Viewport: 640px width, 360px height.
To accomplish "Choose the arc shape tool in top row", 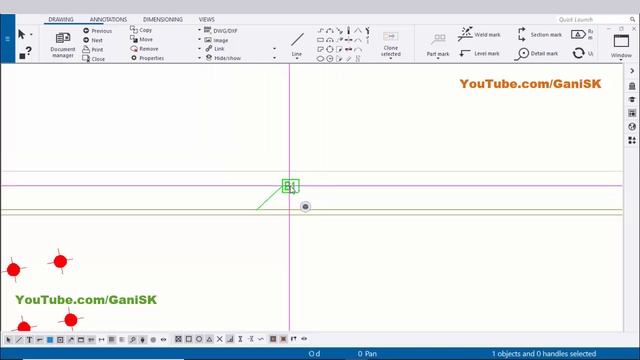I will click(x=330, y=31).
